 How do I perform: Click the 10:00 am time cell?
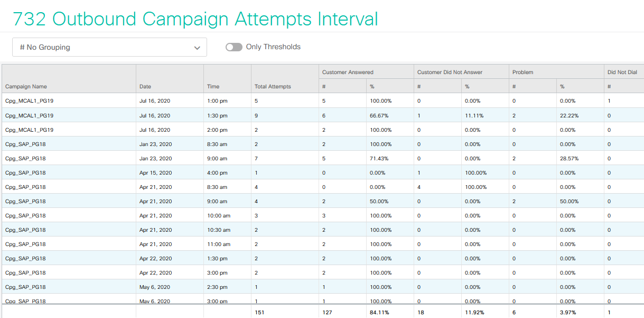click(x=219, y=215)
